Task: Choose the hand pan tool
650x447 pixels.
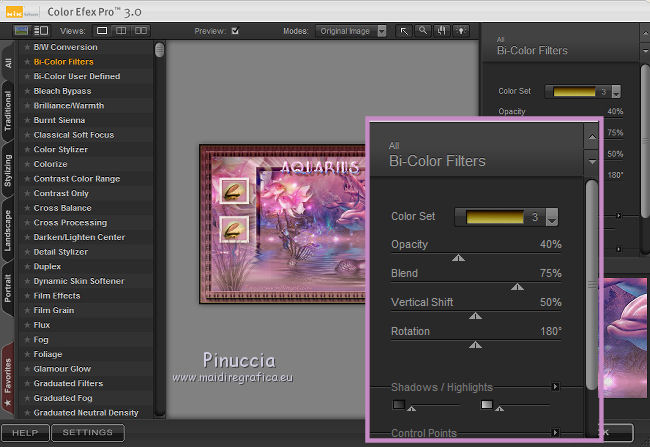Action: [443, 31]
